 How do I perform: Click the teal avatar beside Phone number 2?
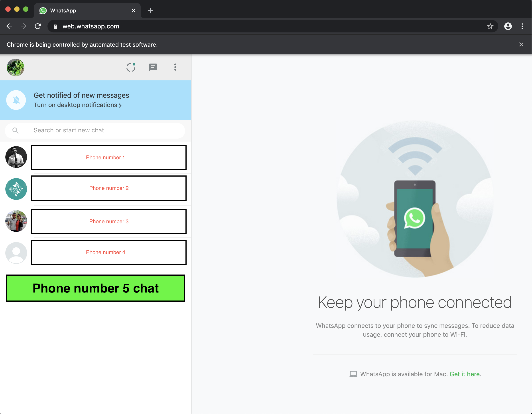point(16,189)
